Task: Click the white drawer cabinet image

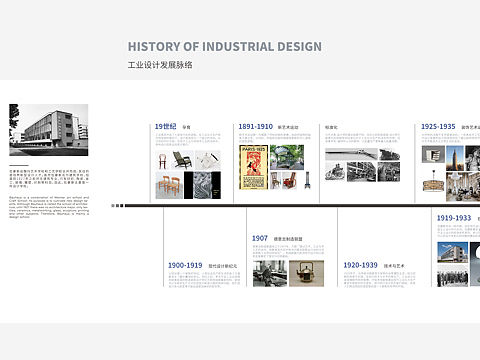Action: click(433, 154)
